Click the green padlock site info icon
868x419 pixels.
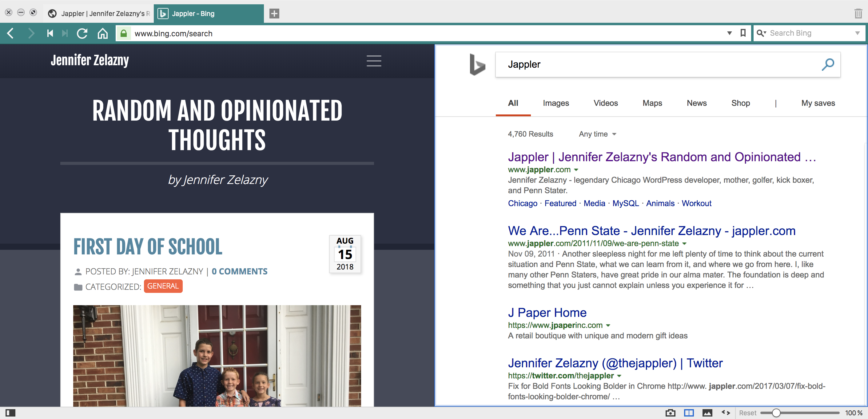coord(124,33)
